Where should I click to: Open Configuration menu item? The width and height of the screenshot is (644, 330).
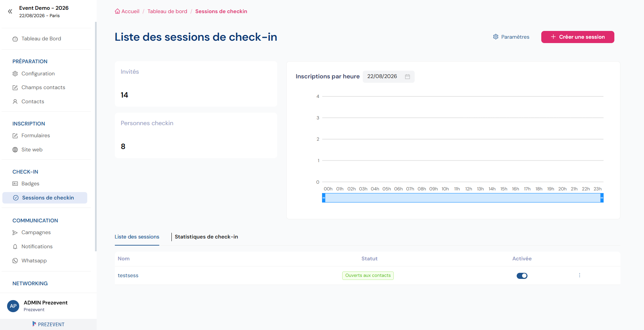click(38, 74)
